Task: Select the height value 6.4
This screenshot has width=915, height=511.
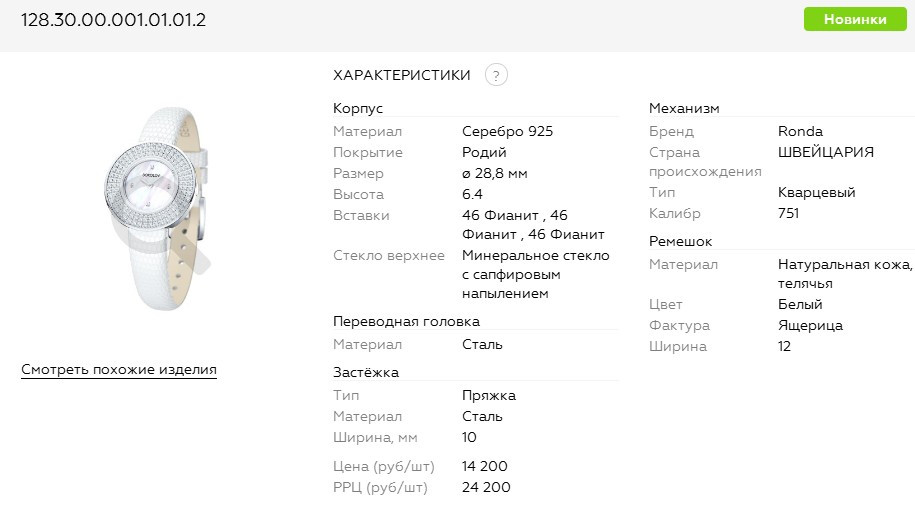Action: coord(472,194)
